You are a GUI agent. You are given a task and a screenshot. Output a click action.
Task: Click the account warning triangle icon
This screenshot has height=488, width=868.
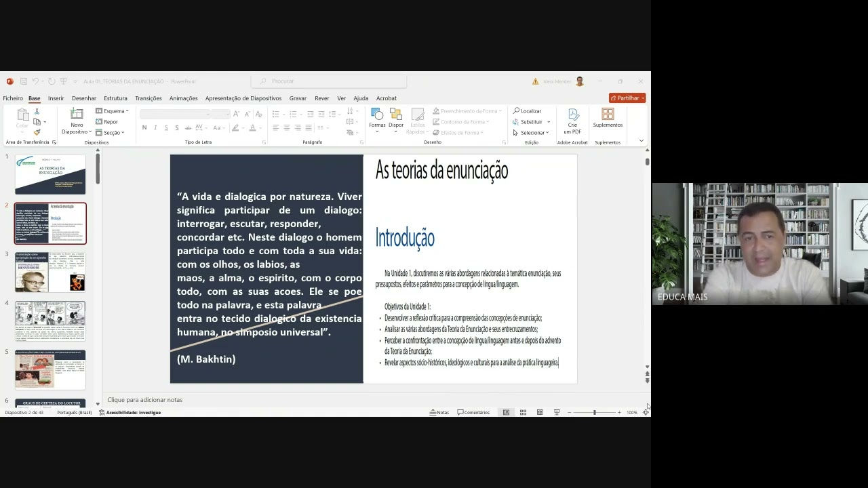coord(535,81)
